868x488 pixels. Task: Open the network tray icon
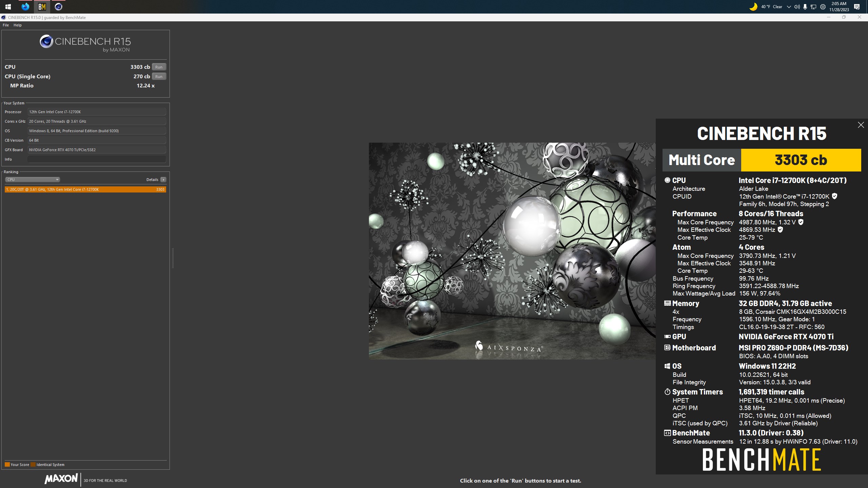(813, 7)
